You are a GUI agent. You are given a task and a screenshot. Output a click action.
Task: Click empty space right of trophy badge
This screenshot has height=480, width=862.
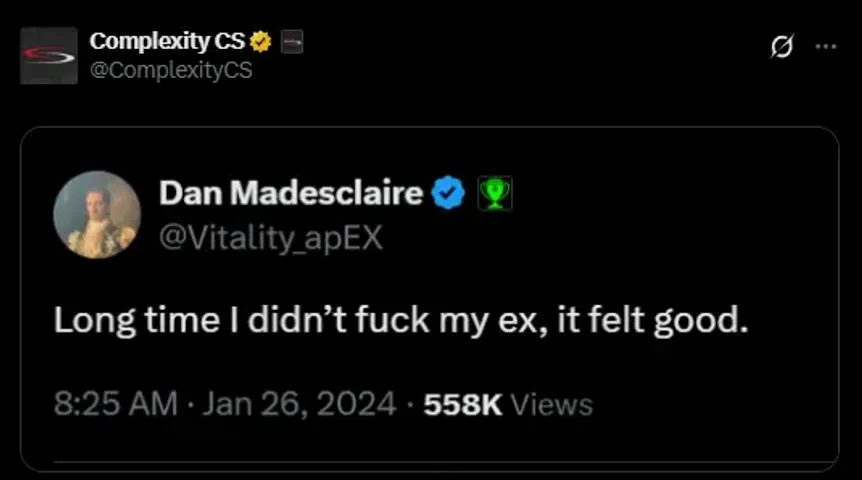coord(671,194)
